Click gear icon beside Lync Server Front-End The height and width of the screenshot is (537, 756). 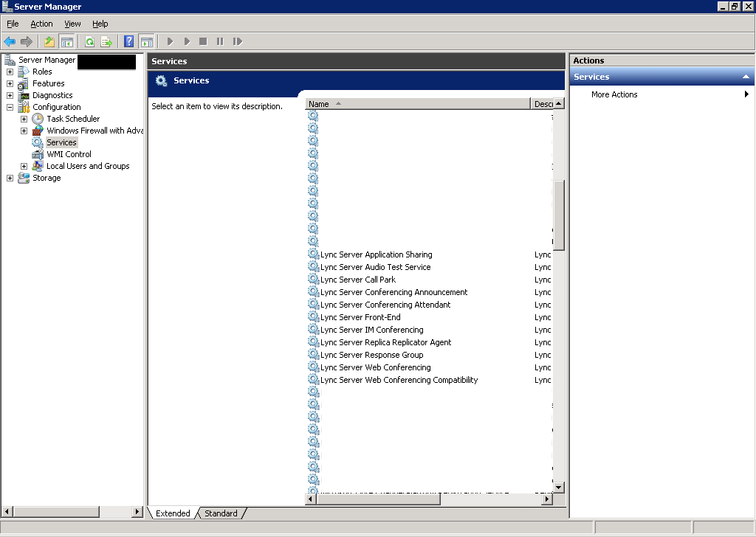click(x=314, y=317)
